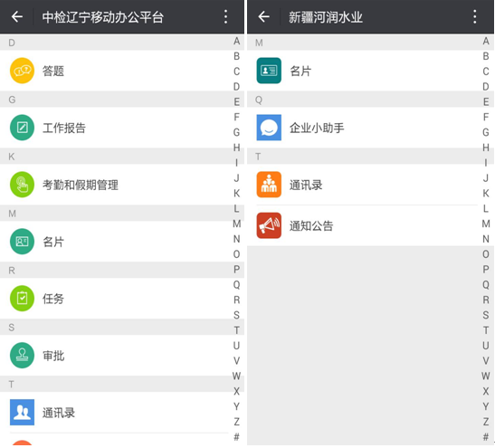Tap the teal 名片 card icon in right panel
This screenshot has width=495, height=448.
(269, 71)
